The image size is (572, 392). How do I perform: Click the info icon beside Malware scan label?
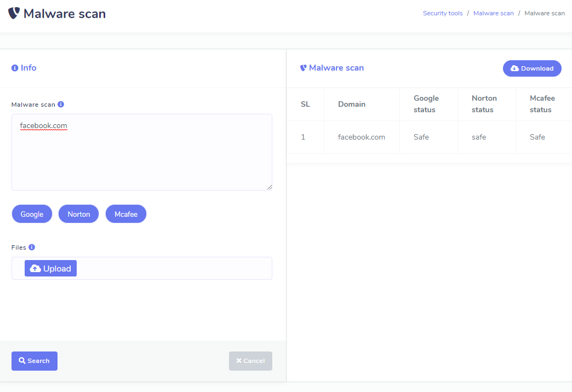[61, 104]
